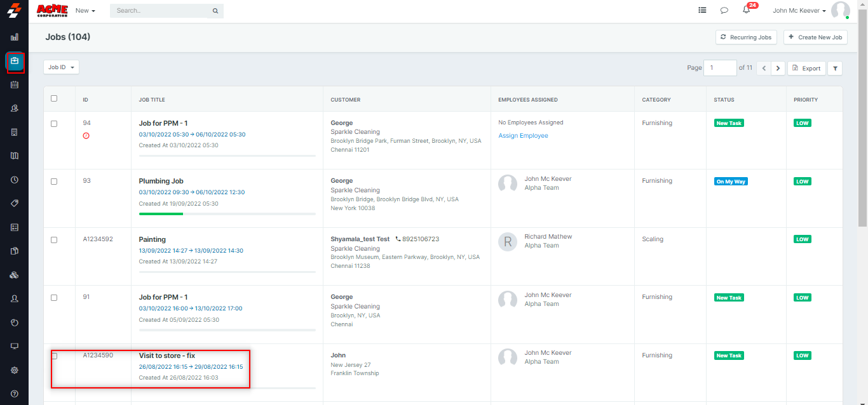
Task: Select the checkbox for job 94
Action: point(54,124)
